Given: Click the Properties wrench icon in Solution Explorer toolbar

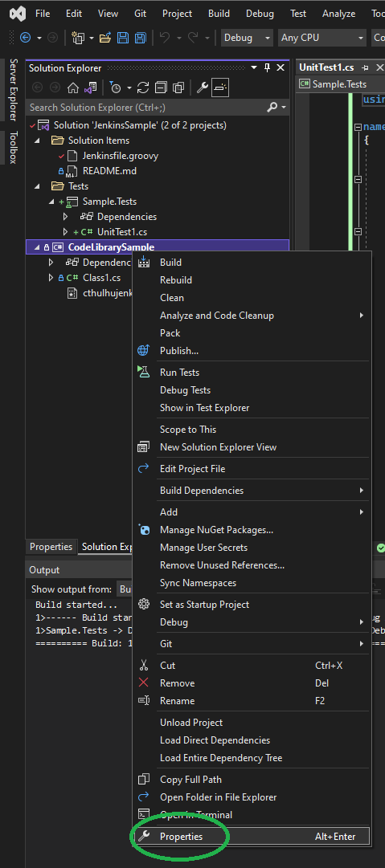Looking at the screenshot, I should tap(203, 88).
